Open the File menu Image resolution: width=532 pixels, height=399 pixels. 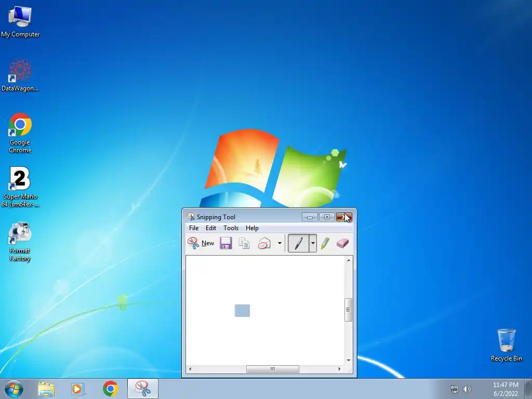click(x=194, y=228)
